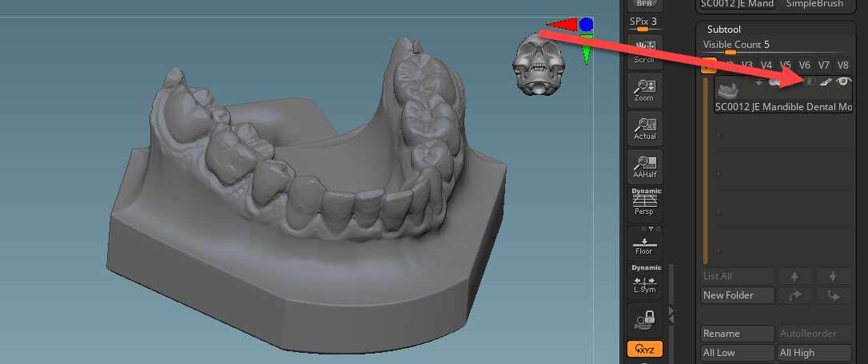Screen dimensions: 868x364
Task: Click the All High button
Action: coord(814,352)
